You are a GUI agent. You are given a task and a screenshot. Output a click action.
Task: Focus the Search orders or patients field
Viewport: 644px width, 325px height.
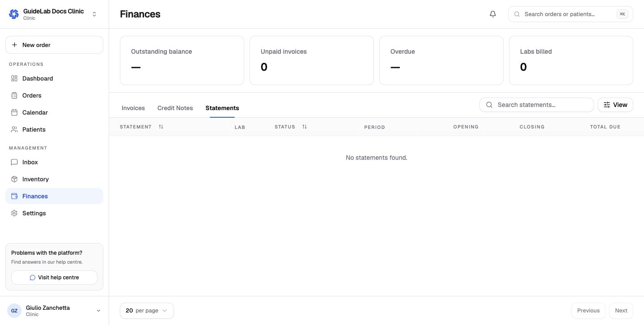pos(571,14)
